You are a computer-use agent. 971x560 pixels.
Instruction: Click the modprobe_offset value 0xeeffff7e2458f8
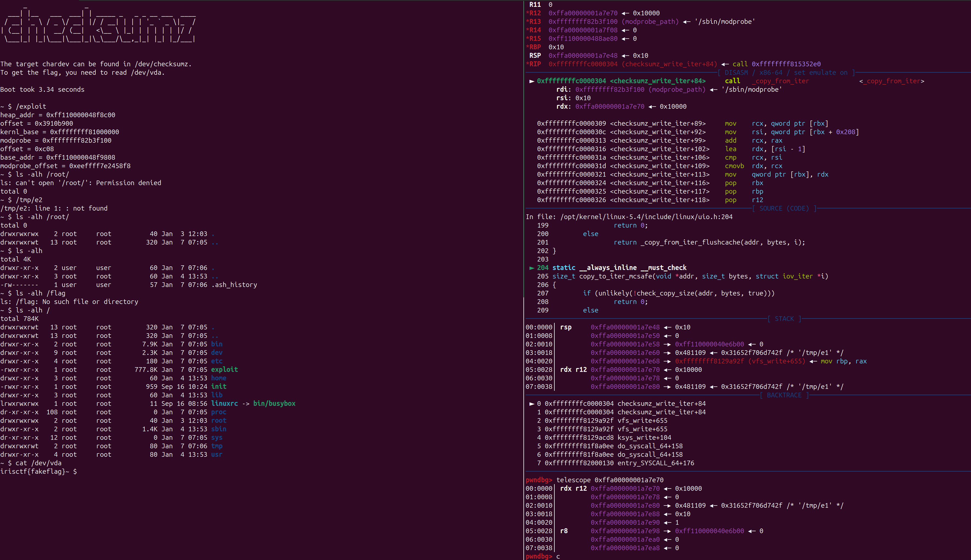[x=100, y=166]
